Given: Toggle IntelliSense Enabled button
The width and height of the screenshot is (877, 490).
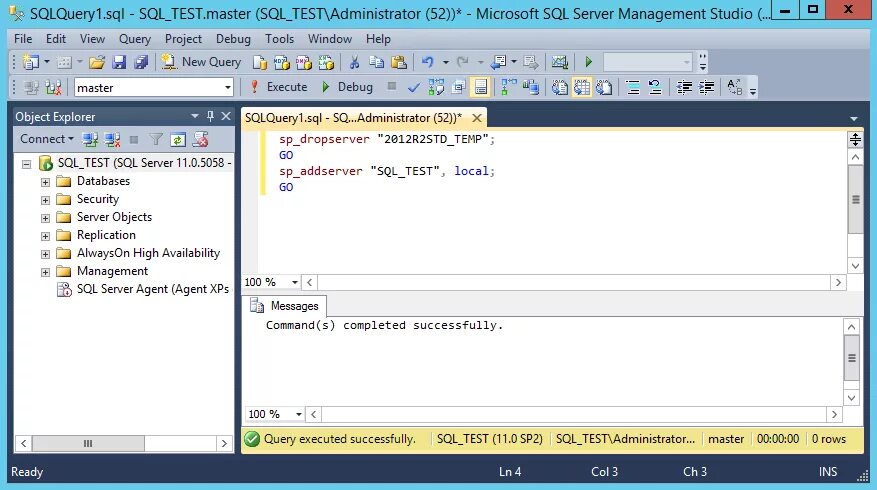Looking at the screenshot, I should click(480, 87).
